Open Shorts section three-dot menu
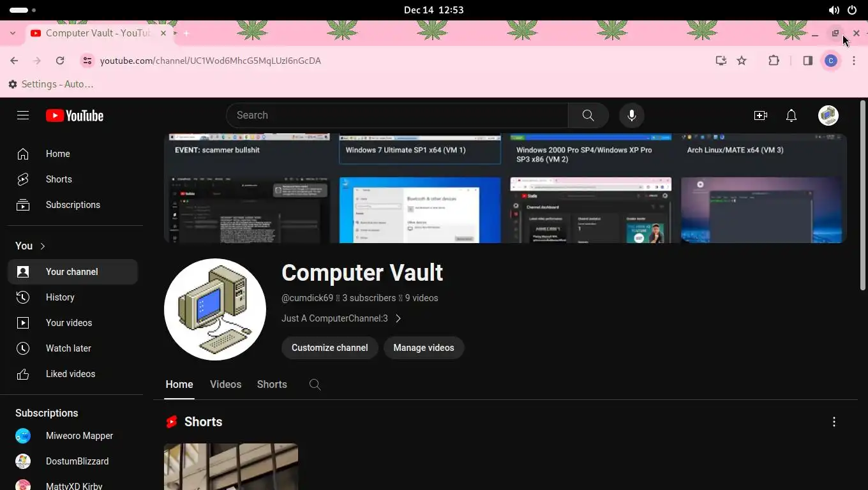 click(834, 422)
